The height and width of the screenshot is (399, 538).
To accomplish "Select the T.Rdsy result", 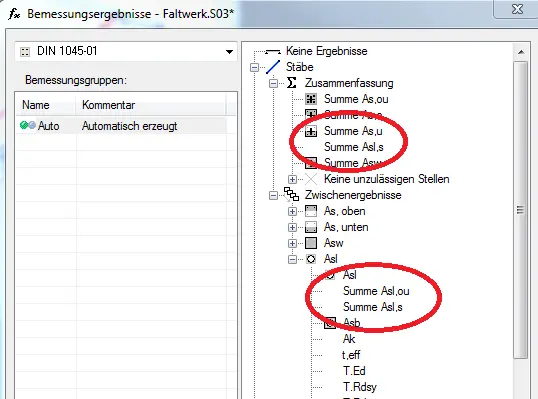I will click(x=360, y=387).
